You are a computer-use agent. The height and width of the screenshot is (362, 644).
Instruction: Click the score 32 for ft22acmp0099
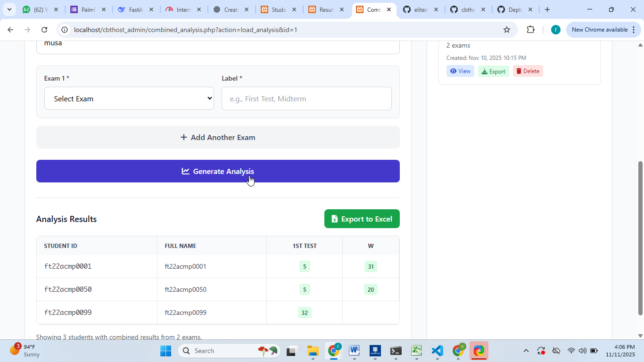coord(305,313)
